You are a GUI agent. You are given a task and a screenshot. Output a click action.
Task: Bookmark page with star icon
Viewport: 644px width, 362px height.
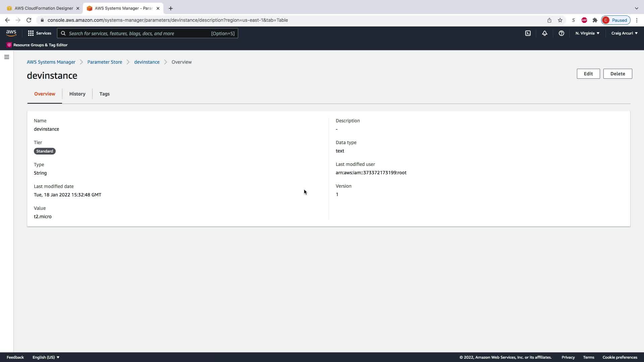(560, 20)
